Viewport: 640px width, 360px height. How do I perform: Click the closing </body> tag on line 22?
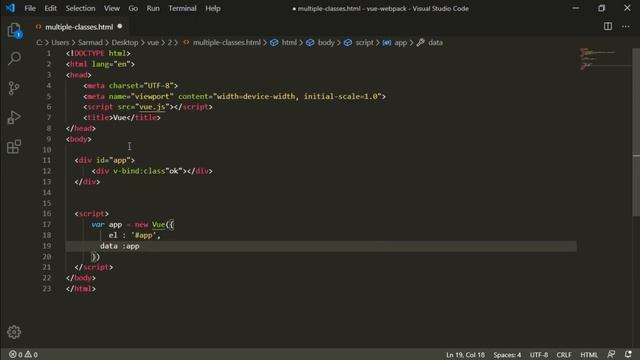tap(81, 278)
